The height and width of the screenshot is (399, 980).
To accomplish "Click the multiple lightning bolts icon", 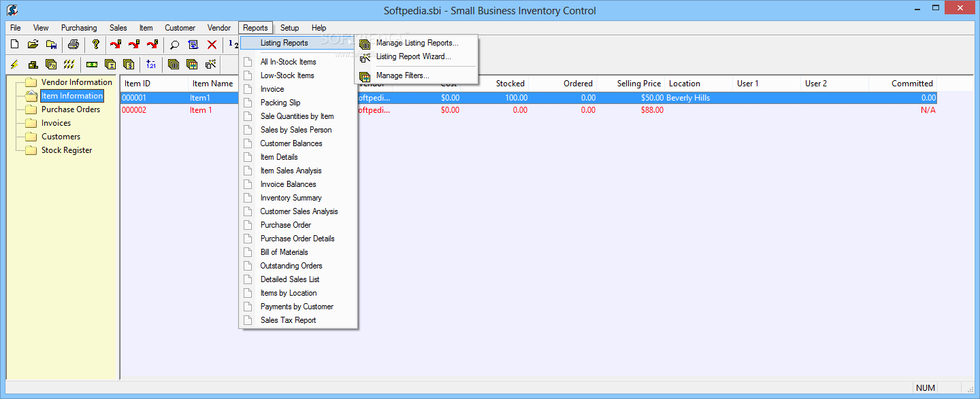I will (x=69, y=65).
